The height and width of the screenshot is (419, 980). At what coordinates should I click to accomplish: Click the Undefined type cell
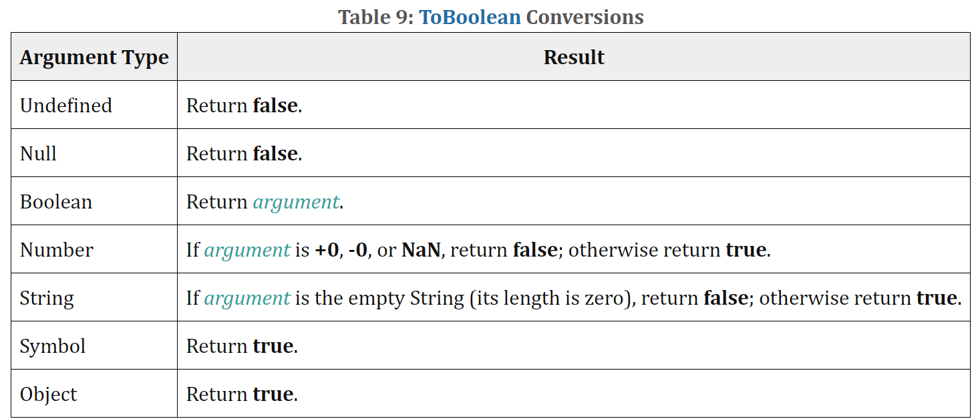tap(94, 105)
